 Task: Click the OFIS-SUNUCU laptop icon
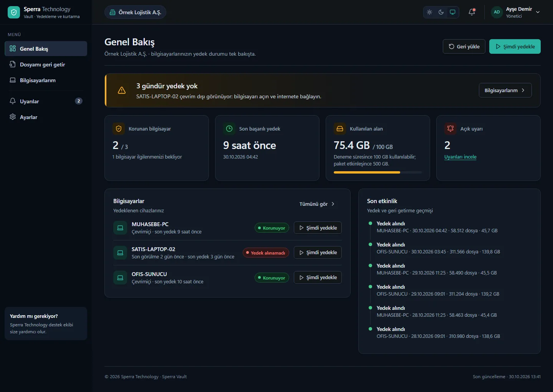(x=120, y=278)
